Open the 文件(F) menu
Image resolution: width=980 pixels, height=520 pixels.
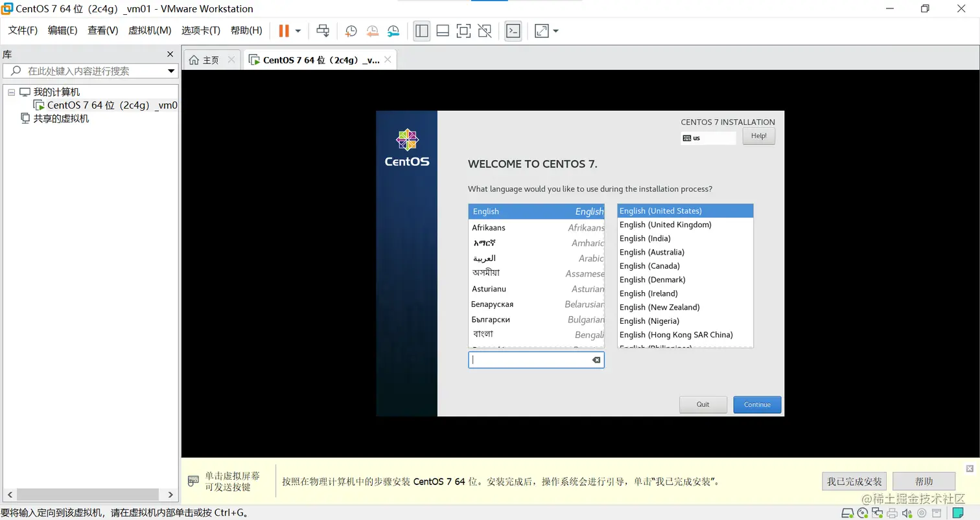click(x=23, y=30)
